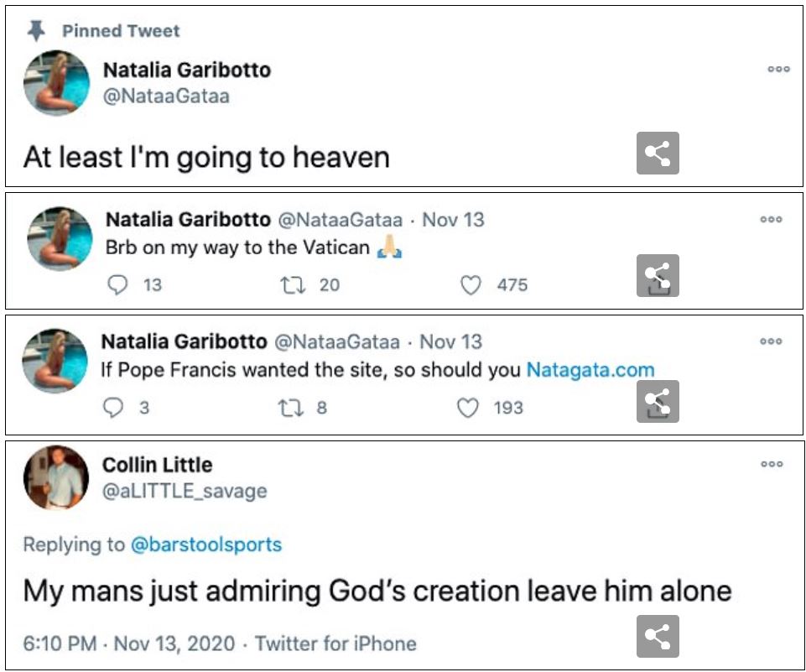Click Natalia Garibotto's pinned tweet avatar

(56, 83)
